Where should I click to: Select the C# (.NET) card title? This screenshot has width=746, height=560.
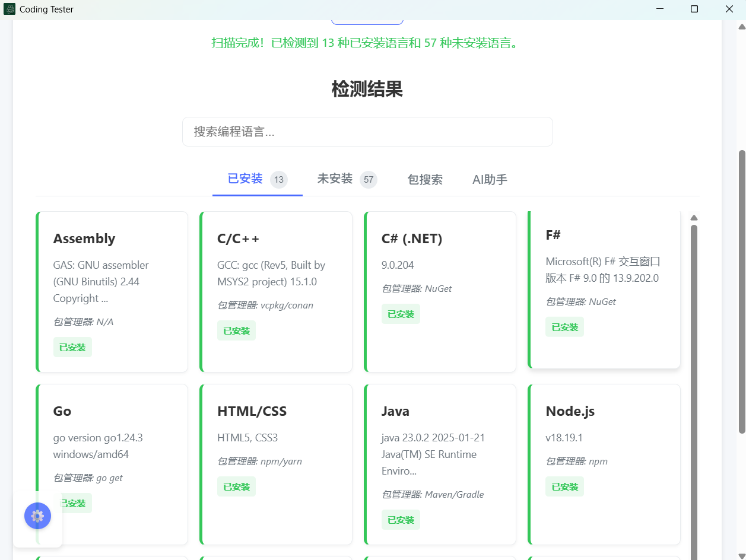pos(412,238)
